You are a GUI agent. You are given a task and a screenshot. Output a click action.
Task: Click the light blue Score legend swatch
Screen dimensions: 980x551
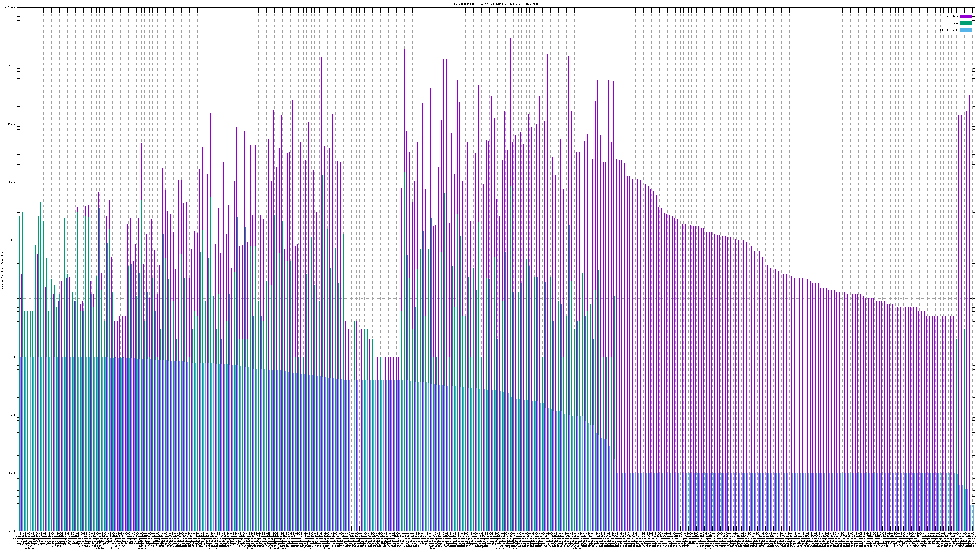pos(966,30)
